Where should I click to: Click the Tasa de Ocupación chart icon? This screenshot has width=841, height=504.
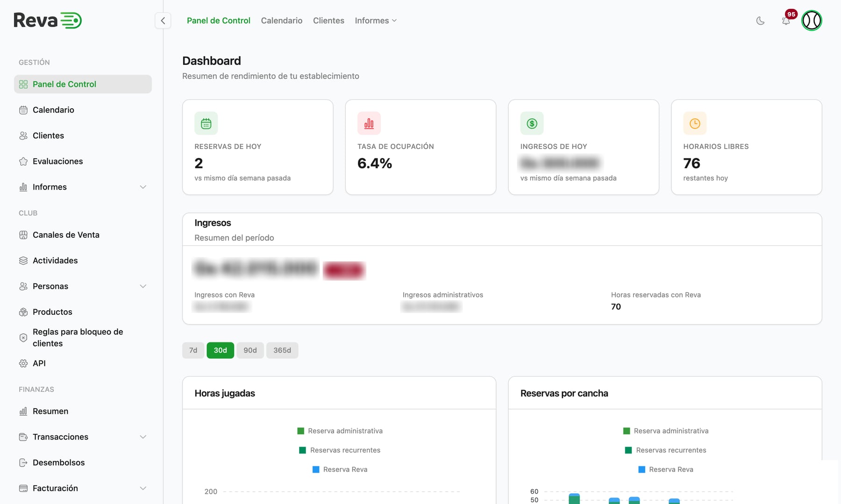369,123
